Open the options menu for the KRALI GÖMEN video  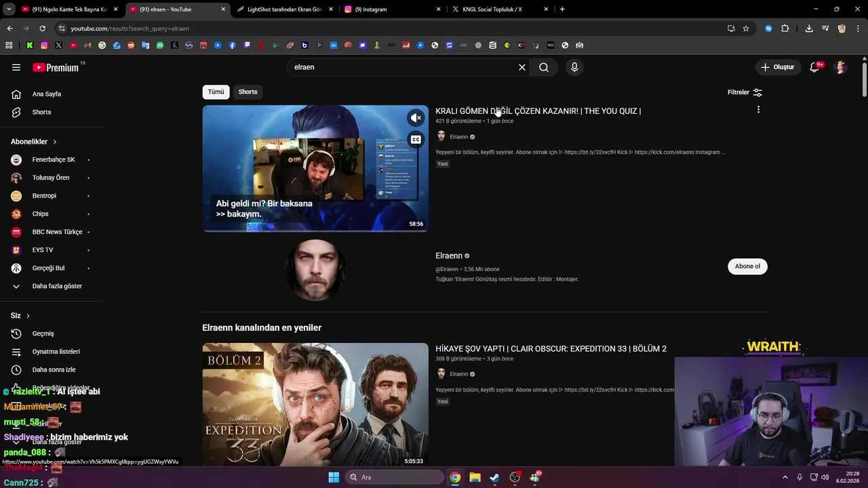click(758, 110)
